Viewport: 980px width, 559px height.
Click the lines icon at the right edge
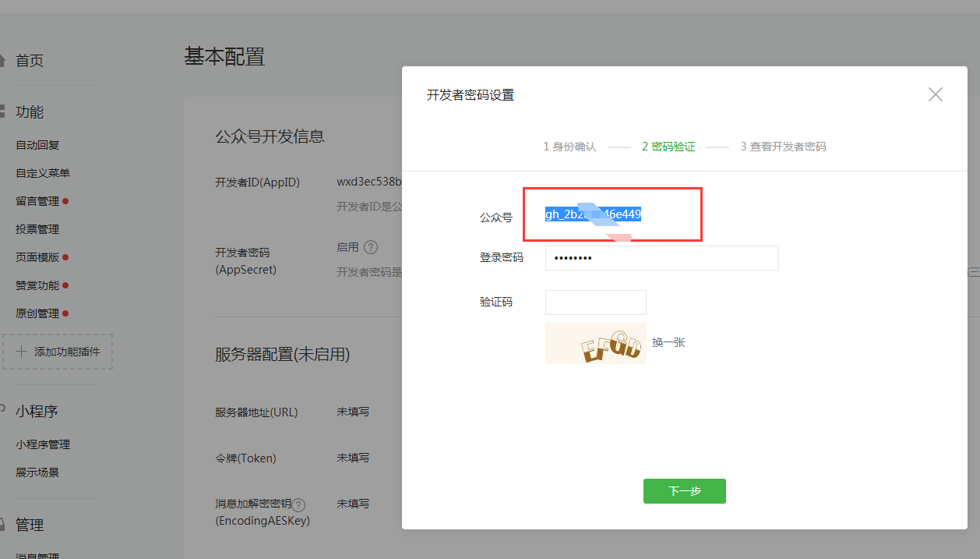tap(975, 271)
